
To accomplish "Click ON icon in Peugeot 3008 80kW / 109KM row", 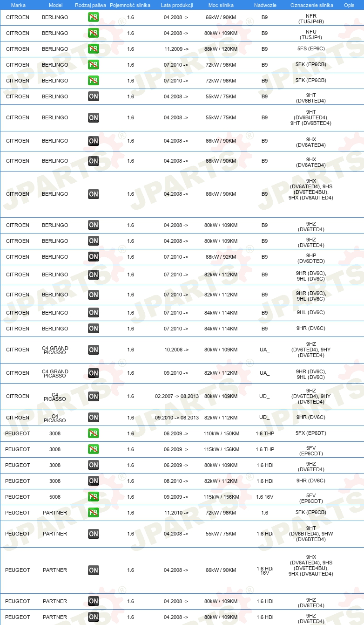I will [93, 465].
